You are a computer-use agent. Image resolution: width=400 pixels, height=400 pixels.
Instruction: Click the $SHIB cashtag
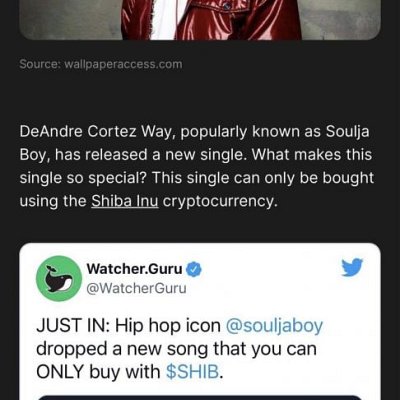[193, 372]
